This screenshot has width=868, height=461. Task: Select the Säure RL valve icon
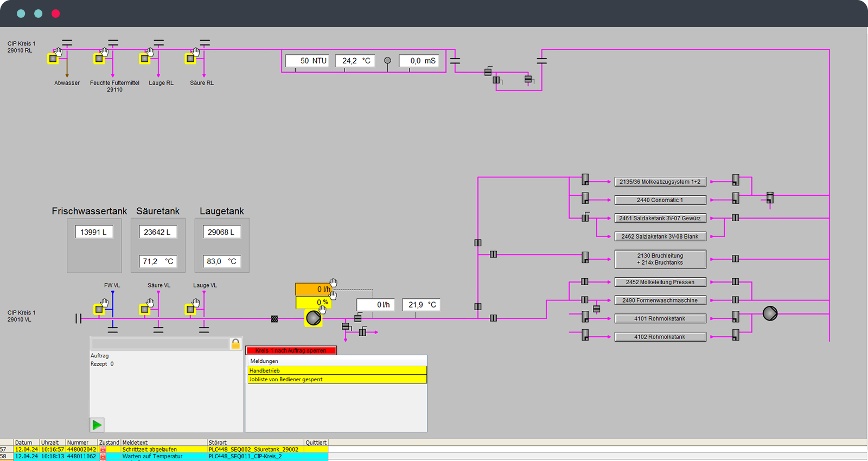click(190, 59)
